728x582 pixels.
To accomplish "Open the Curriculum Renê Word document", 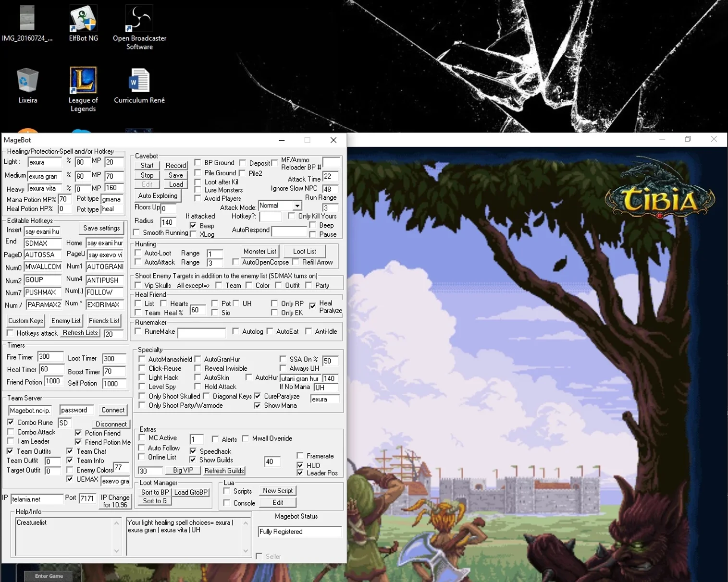I will [139, 85].
